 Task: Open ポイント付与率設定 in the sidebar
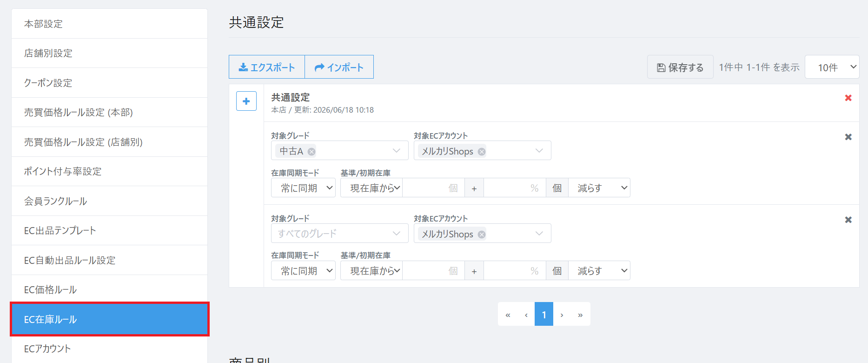click(x=109, y=171)
